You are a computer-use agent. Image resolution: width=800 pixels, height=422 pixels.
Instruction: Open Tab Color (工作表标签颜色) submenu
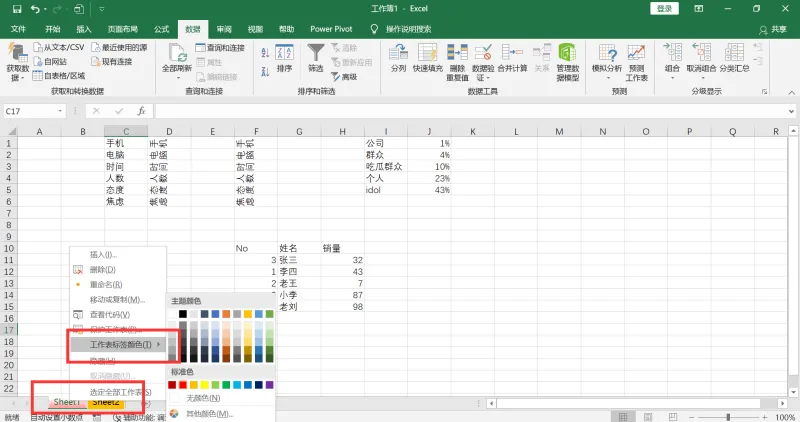point(118,345)
